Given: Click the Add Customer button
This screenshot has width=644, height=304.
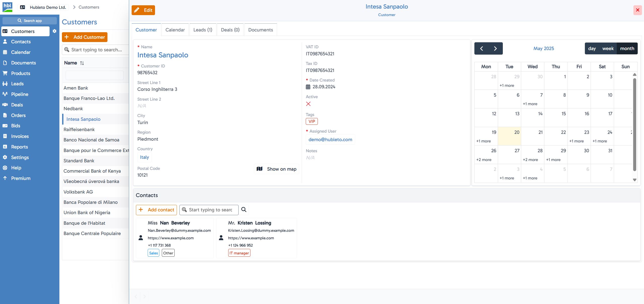Looking at the screenshot, I should click(x=85, y=37).
